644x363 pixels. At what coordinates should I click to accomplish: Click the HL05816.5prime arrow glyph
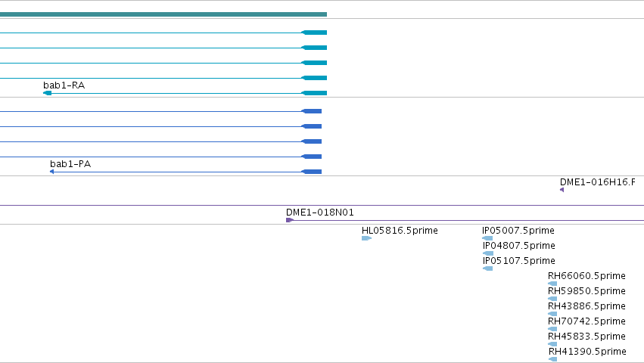[366, 238]
